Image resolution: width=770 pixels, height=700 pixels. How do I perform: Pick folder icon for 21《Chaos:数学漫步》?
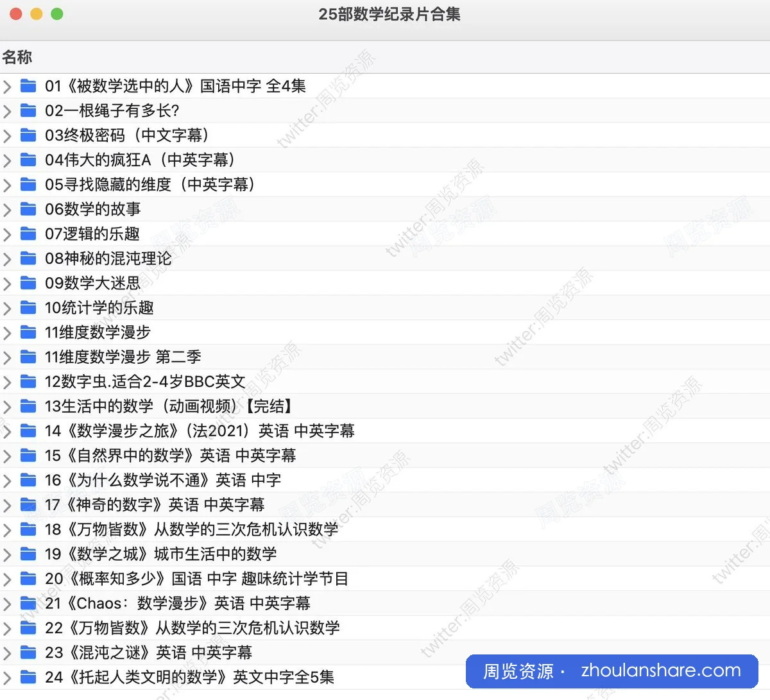coord(28,602)
